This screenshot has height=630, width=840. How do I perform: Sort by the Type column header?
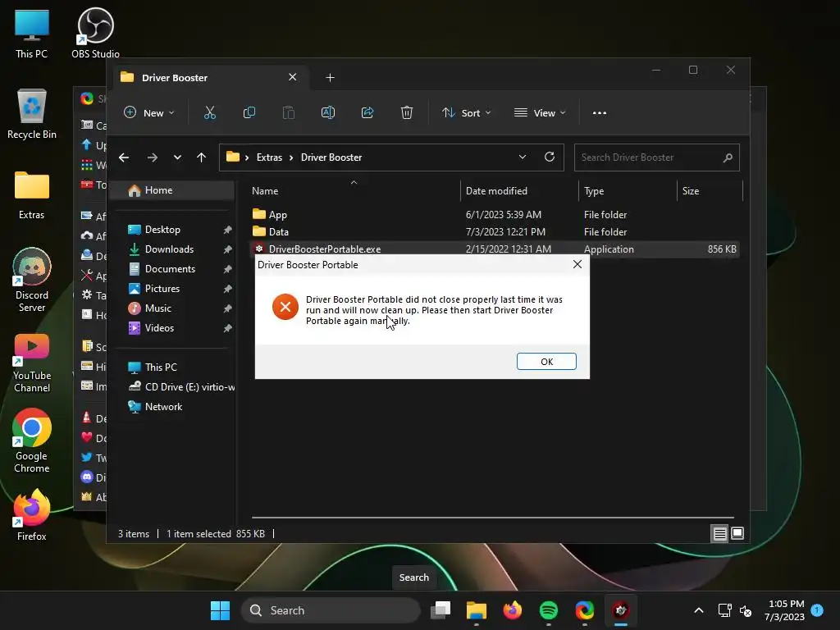pos(628,190)
